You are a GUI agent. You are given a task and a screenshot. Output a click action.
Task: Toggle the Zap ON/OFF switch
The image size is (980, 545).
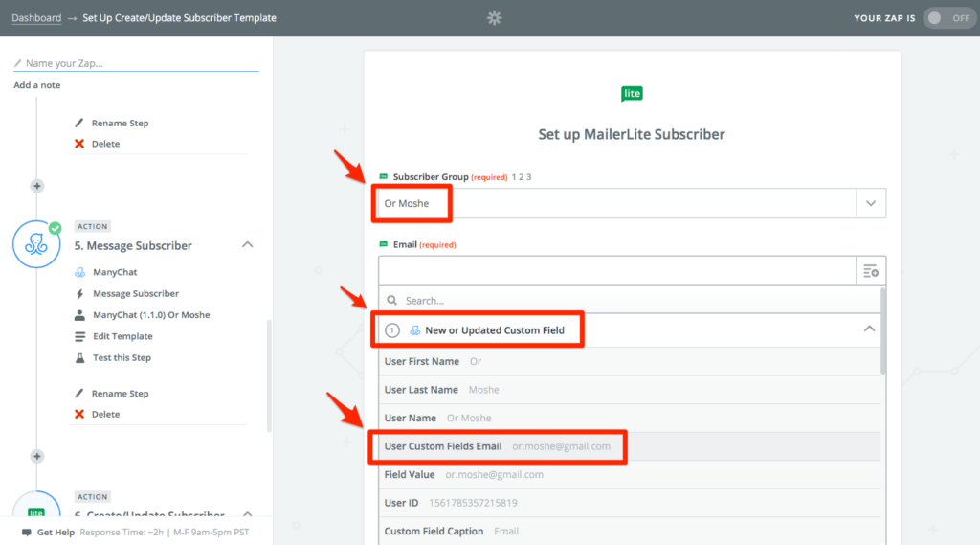[x=948, y=18]
